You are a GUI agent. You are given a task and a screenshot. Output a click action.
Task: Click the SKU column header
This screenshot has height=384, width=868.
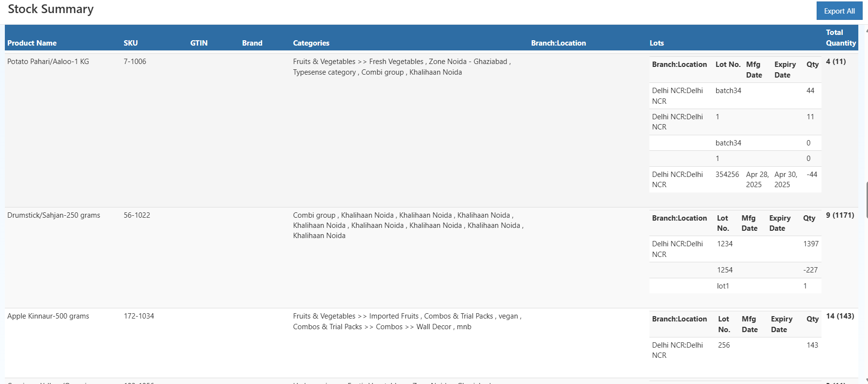[x=130, y=43]
